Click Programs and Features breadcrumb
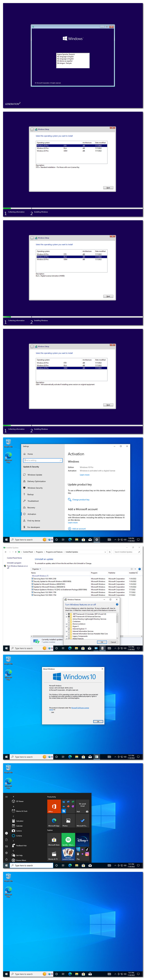 click(54, 552)
